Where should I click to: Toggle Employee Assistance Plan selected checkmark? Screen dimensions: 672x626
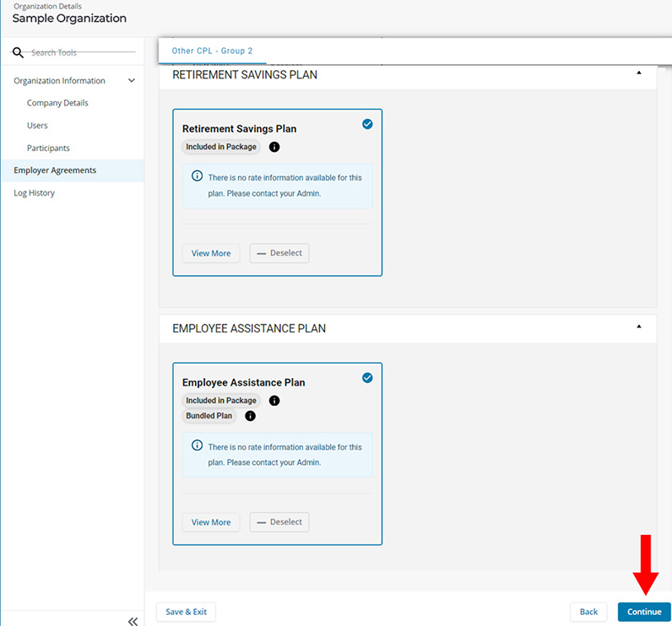click(x=367, y=378)
